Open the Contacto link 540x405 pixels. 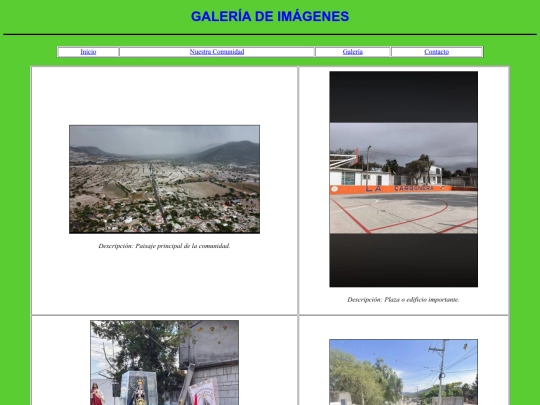436,52
